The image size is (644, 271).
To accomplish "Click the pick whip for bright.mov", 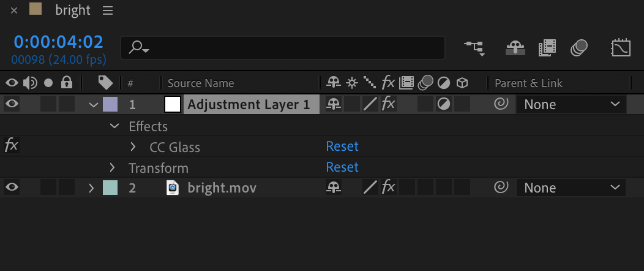I will point(501,188).
